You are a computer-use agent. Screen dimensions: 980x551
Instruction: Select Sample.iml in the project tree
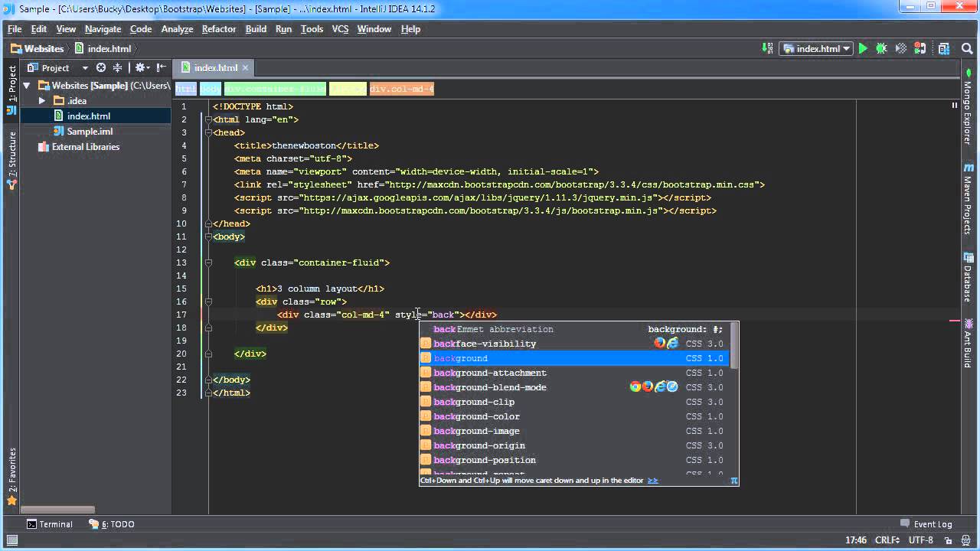tap(89, 132)
